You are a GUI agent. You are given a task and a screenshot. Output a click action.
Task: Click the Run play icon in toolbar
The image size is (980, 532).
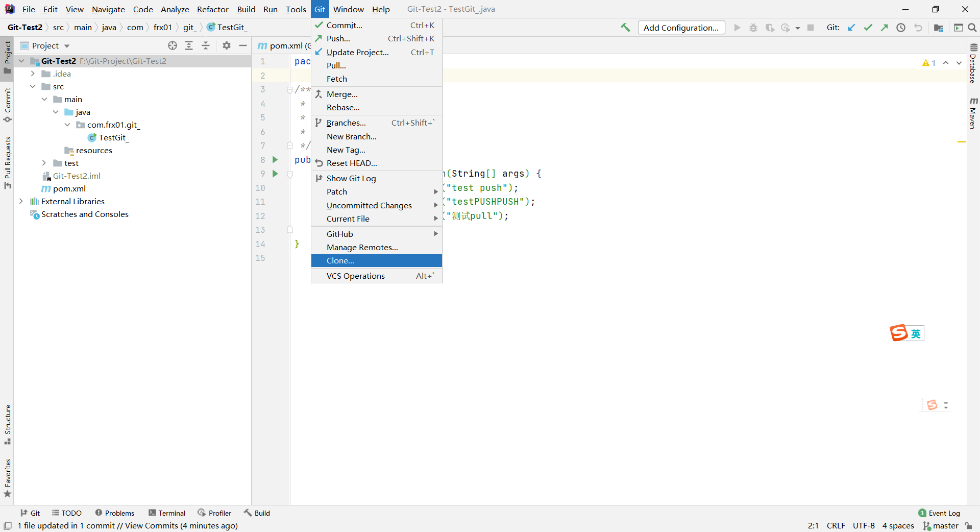point(737,28)
